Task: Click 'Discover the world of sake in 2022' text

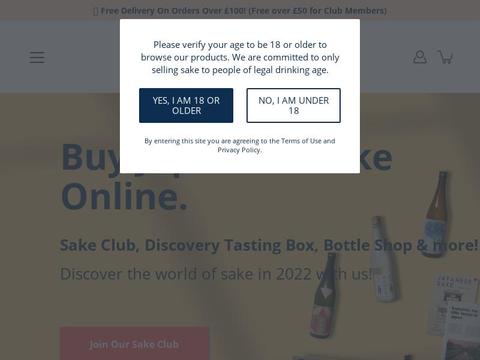Action: pos(216,274)
